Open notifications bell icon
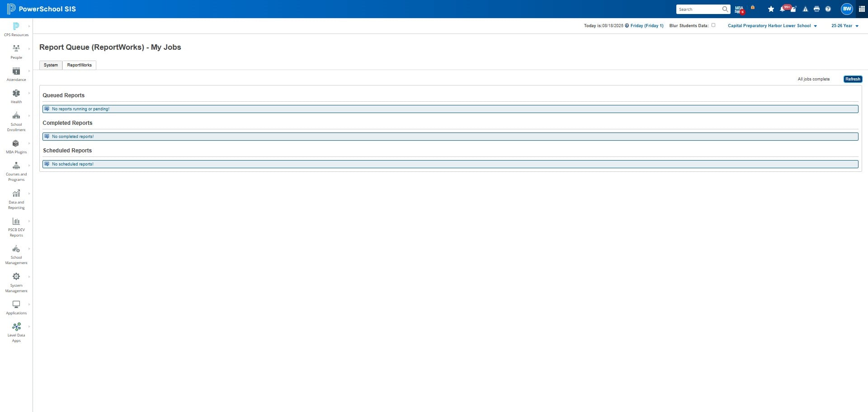This screenshot has width=868, height=412. click(783, 9)
